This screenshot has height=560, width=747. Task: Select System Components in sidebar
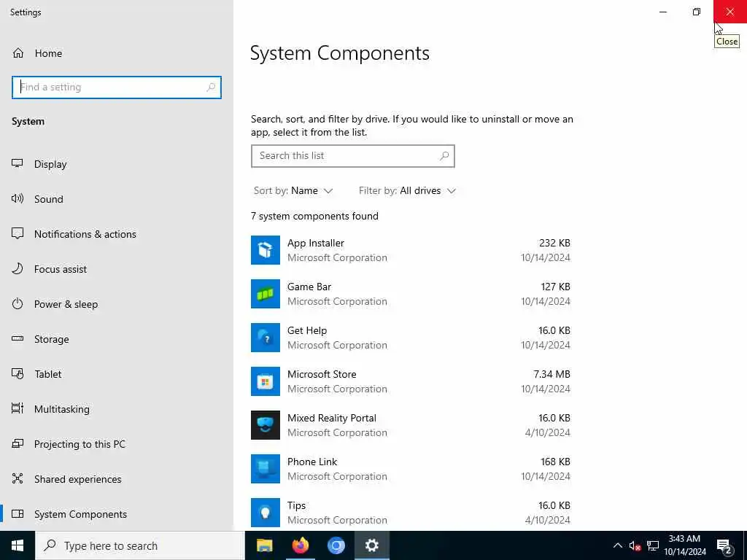point(117,514)
